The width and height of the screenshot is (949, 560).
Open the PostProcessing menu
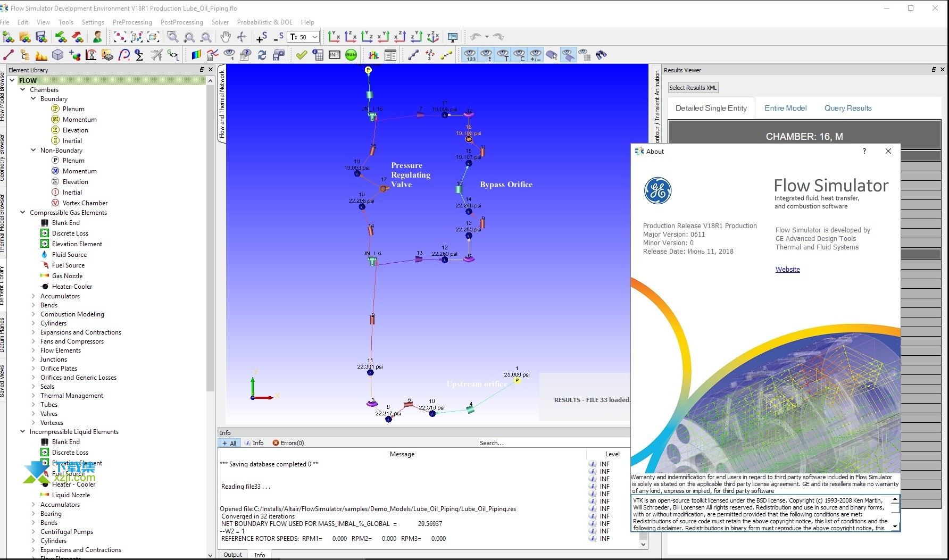[x=181, y=22]
